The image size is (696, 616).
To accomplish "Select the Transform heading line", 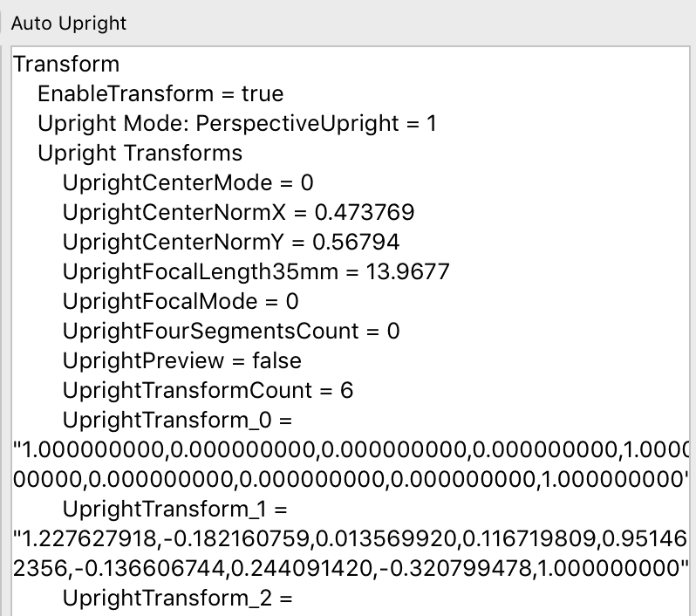I will pos(67,64).
